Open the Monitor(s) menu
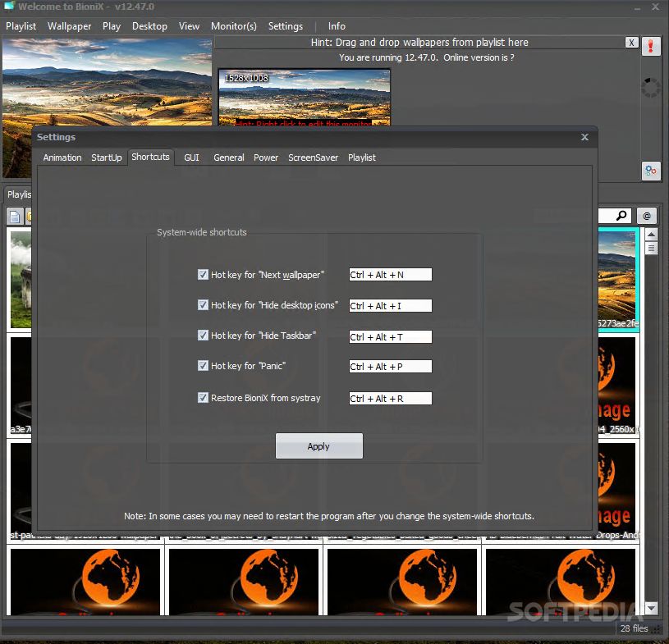This screenshot has width=669, height=644. pyautogui.click(x=234, y=26)
